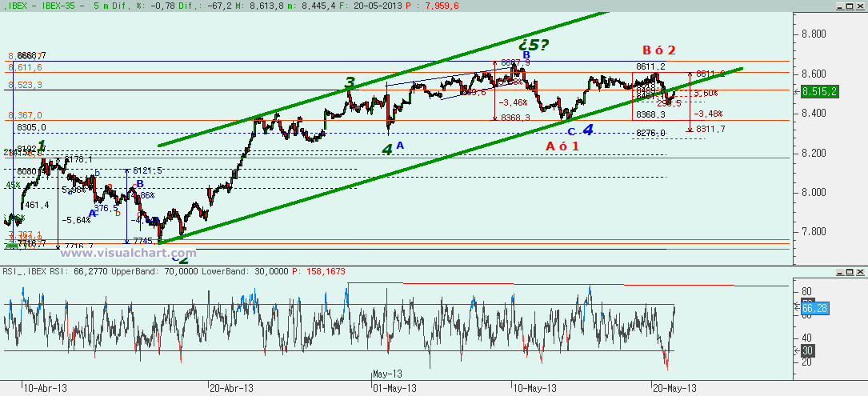Select the red 'B ó 2' annotation
The image size is (868, 396).
coord(659,50)
